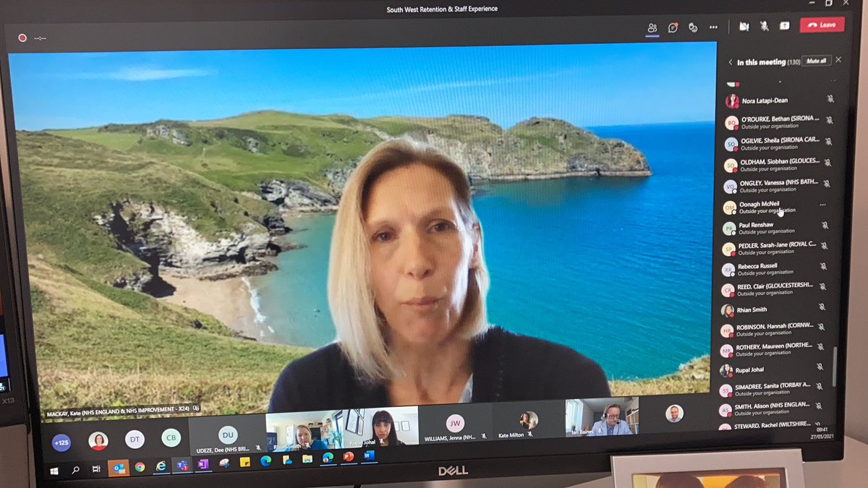868x488 pixels.
Task: Collapse the In this meeting section chevron
Action: 730,62
